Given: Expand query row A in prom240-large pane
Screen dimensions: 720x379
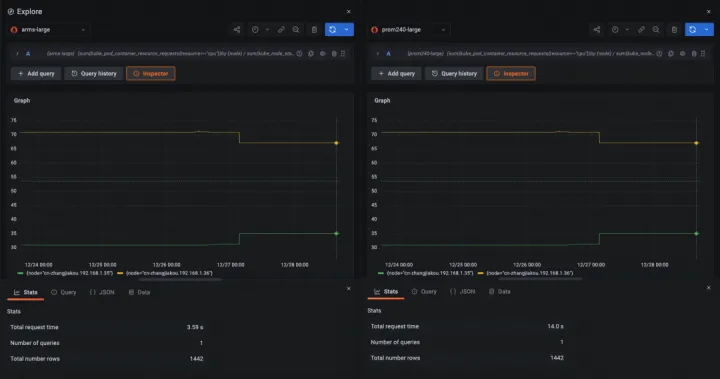Looking at the screenshot, I should (377, 54).
